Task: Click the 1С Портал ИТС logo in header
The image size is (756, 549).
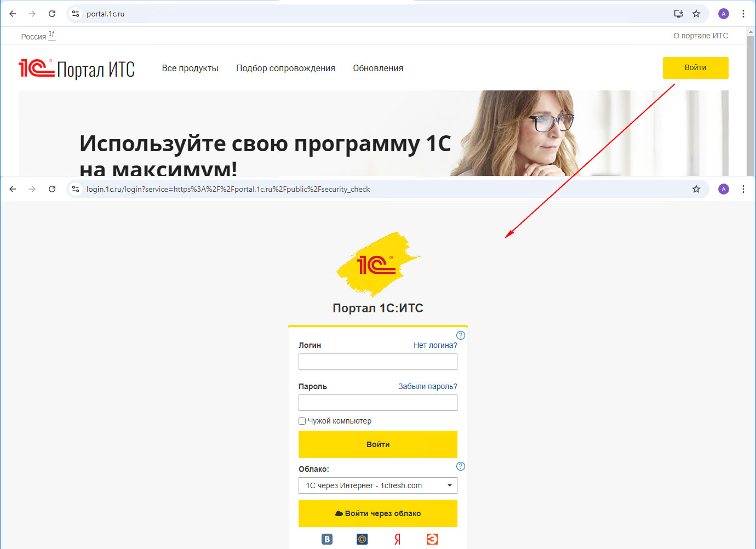Action: click(77, 69)
